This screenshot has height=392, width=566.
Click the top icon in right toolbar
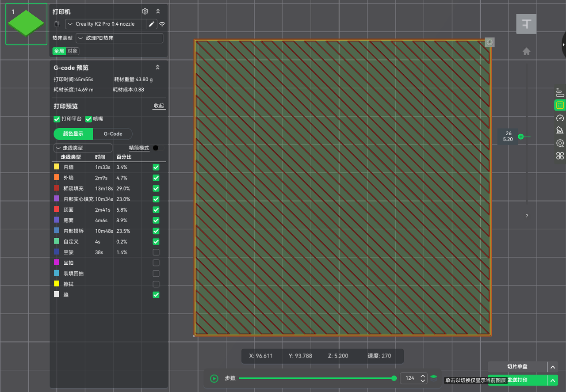click(x=560, y=92)
